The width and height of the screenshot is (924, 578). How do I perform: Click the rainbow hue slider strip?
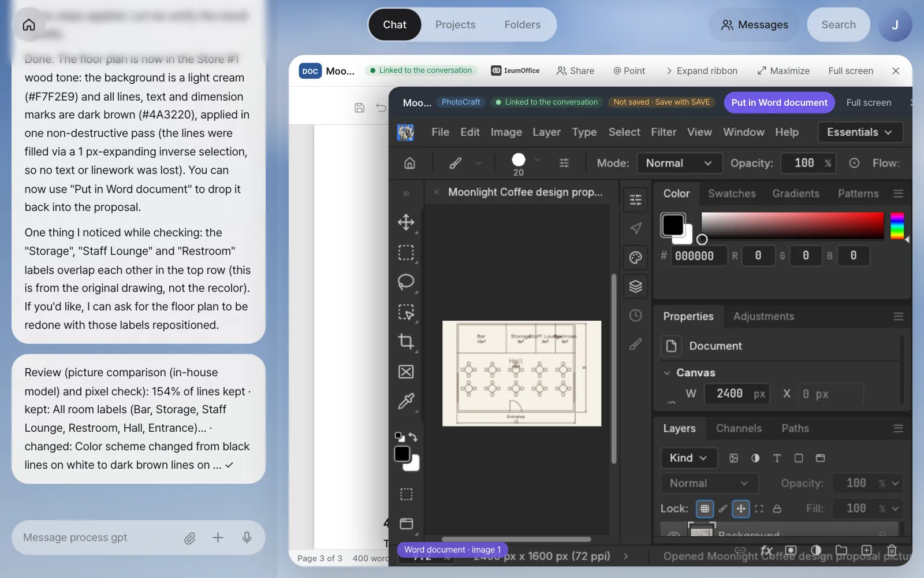coord(897,225)
